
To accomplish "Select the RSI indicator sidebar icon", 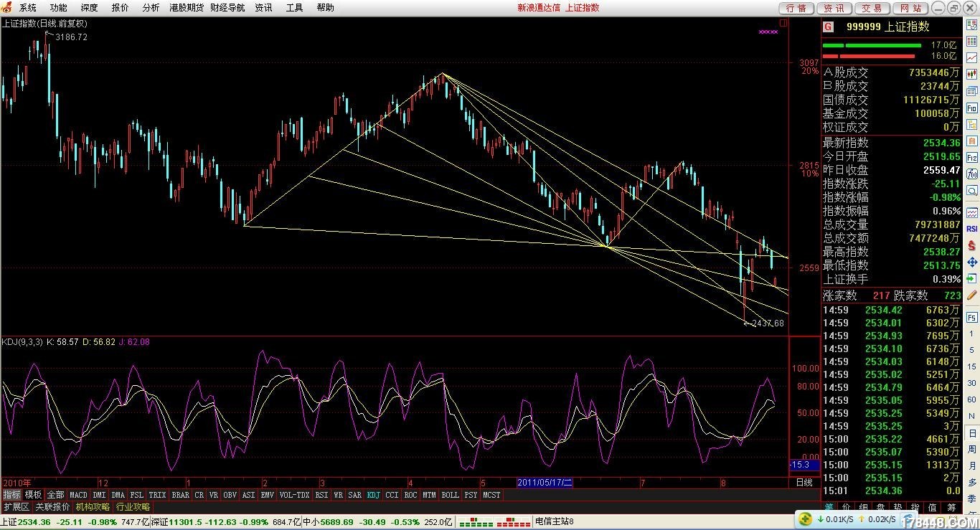I will tap(971, 229).
